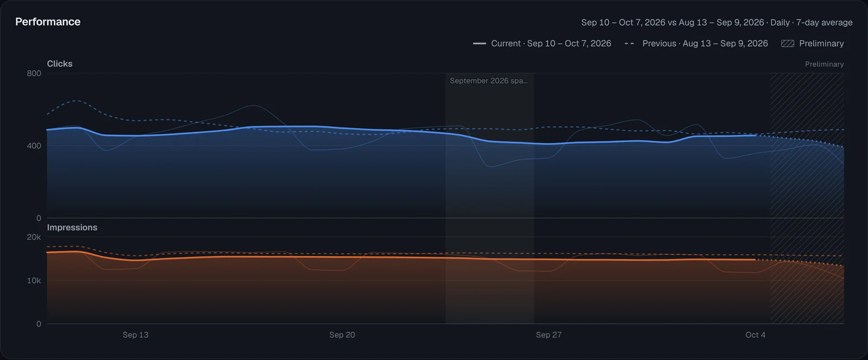Click the Clicks chart label
The width and height of the screenshot is (868, 360).
click(x=60, y=64)
